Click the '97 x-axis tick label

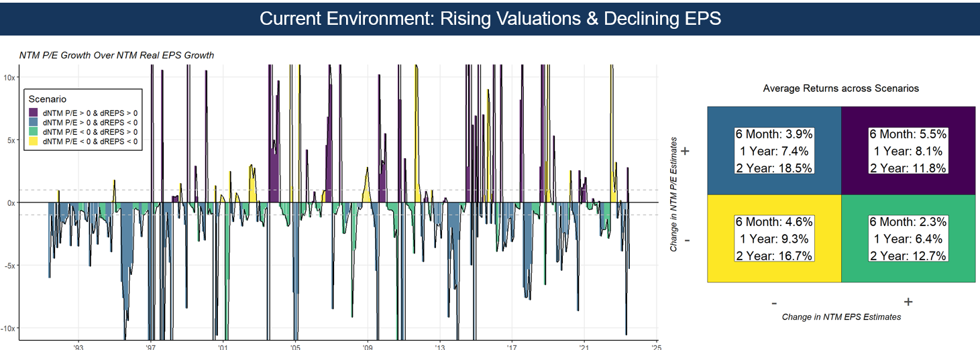click(151, 346)
